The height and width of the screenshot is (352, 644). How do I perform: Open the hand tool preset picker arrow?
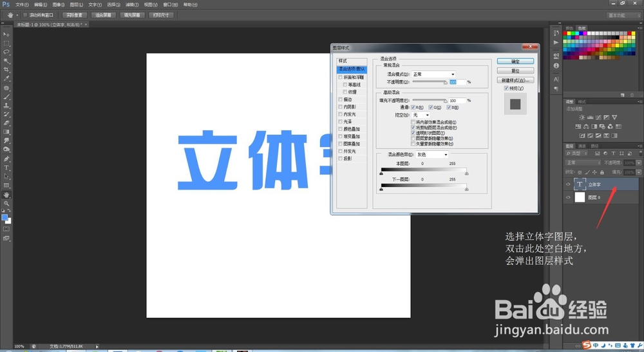point(17,15)
